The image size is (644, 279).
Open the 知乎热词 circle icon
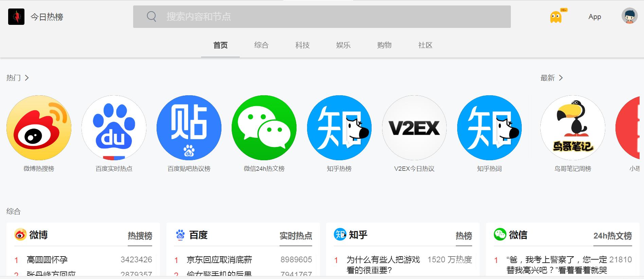tap(489, 128)
